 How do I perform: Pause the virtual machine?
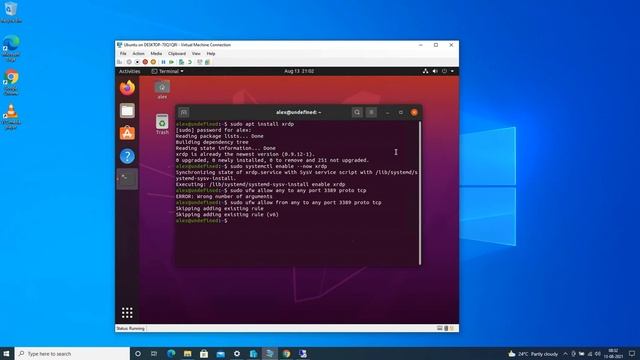(x=163, y=62)
